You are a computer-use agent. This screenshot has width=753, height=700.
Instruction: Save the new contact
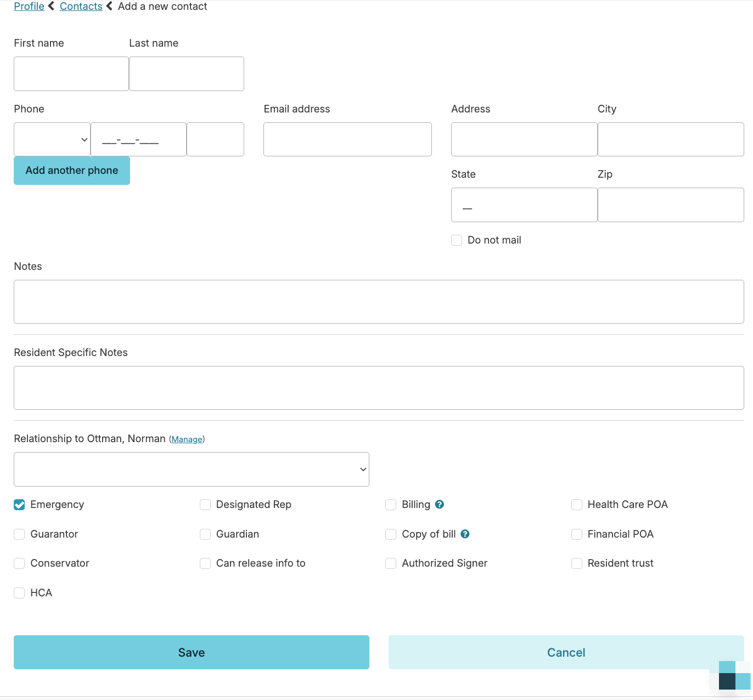[x=192, y=652]
